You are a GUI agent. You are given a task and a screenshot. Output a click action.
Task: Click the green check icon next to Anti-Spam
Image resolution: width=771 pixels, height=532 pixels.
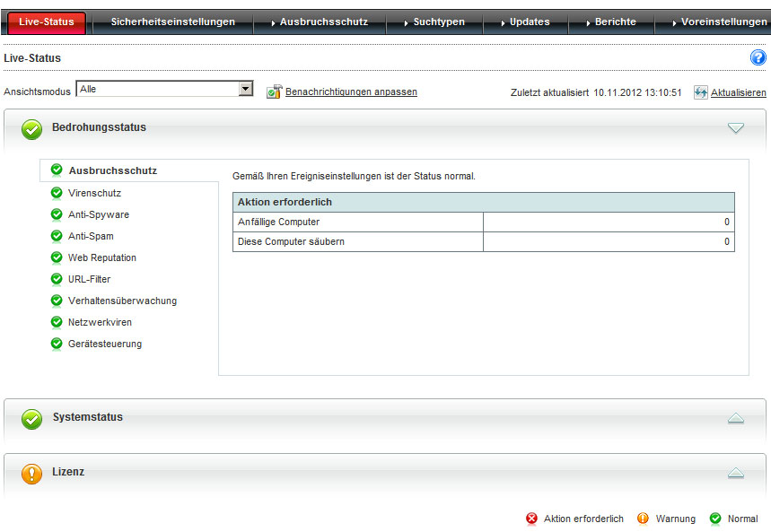click(x=57, y=236)
